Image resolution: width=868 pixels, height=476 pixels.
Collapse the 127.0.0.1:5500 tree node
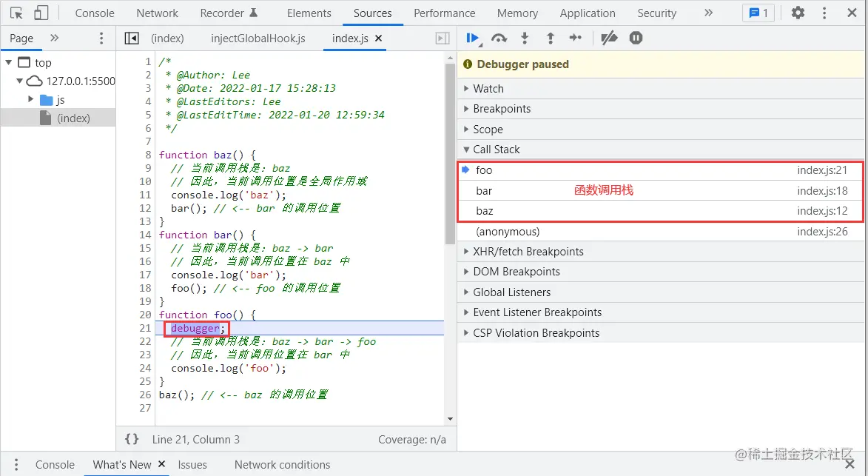(x=19, y=81)
